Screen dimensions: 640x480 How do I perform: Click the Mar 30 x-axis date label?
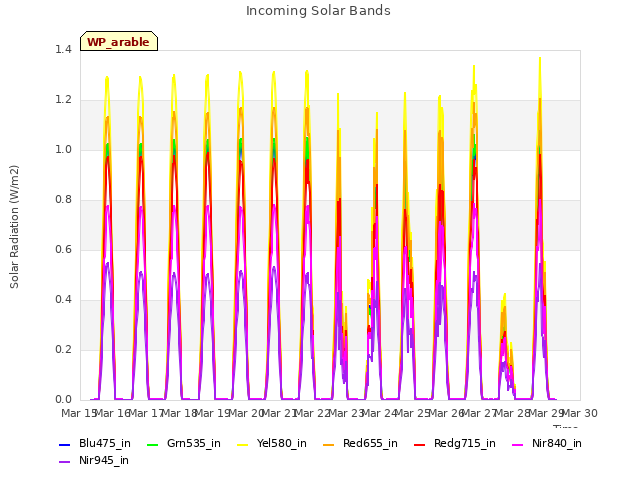pos(580,413)
